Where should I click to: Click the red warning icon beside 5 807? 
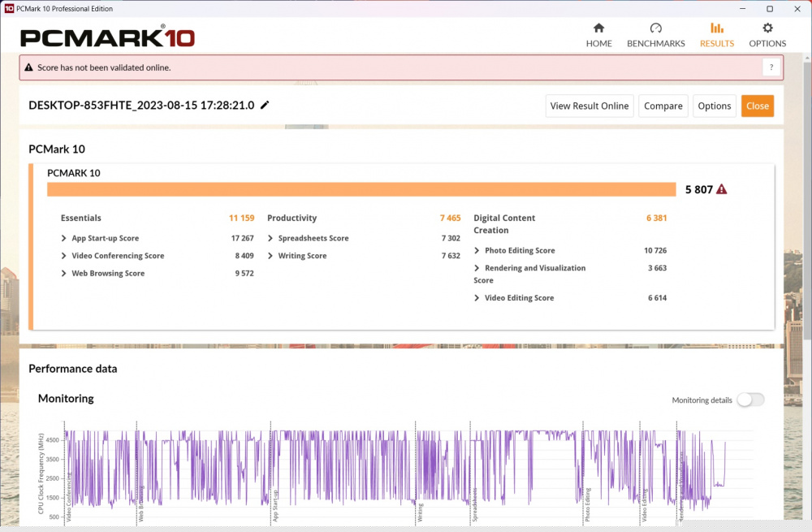721,189
